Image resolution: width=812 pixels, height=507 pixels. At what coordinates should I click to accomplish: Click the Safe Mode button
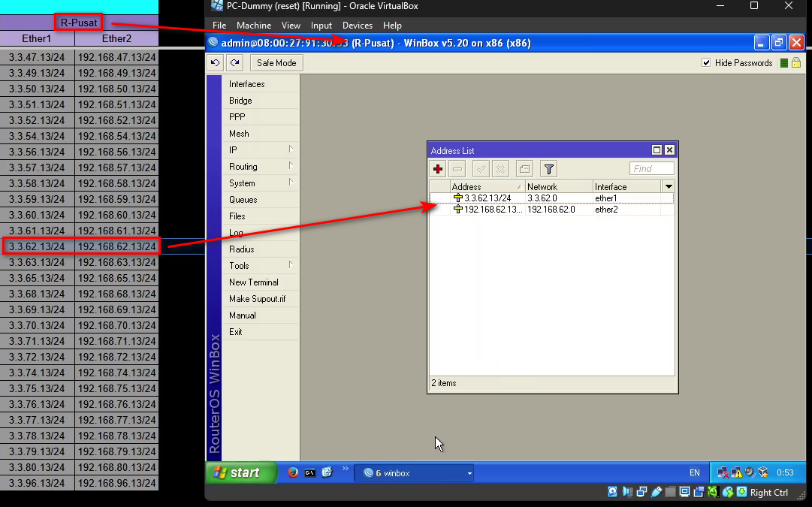click(276, 62)
